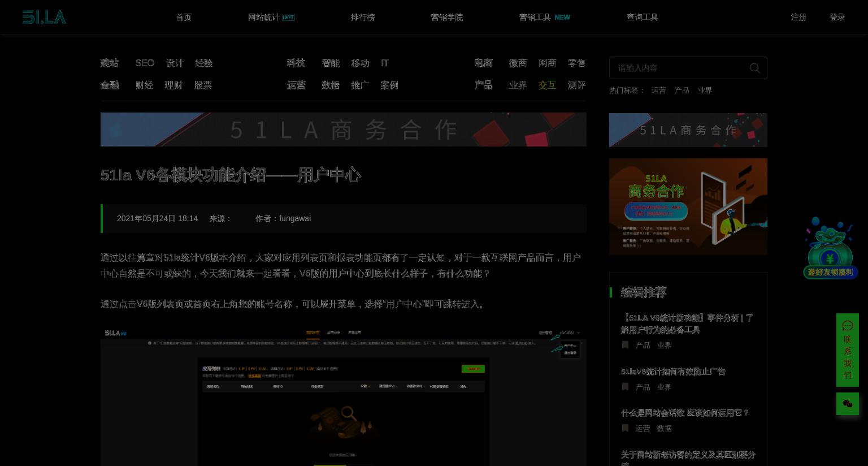
Task: Click the date 2021年05月24日 18:14
Action: (x=157, y=218)
